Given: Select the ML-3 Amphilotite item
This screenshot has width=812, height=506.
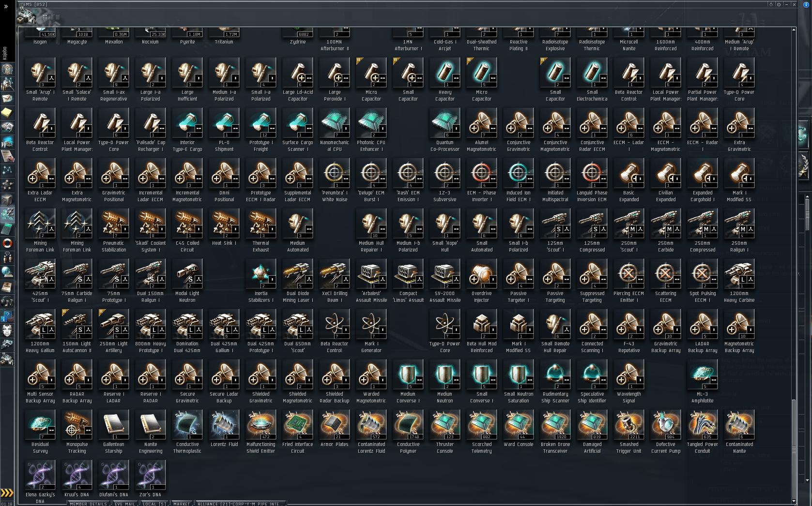Looking at the screenshot, I should (703, 381).
